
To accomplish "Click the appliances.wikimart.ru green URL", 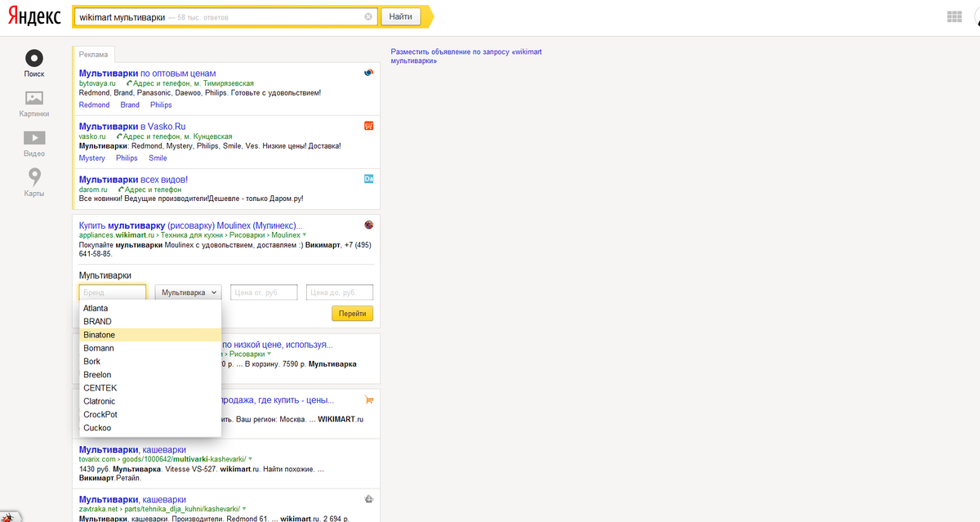I will point(117,235).
